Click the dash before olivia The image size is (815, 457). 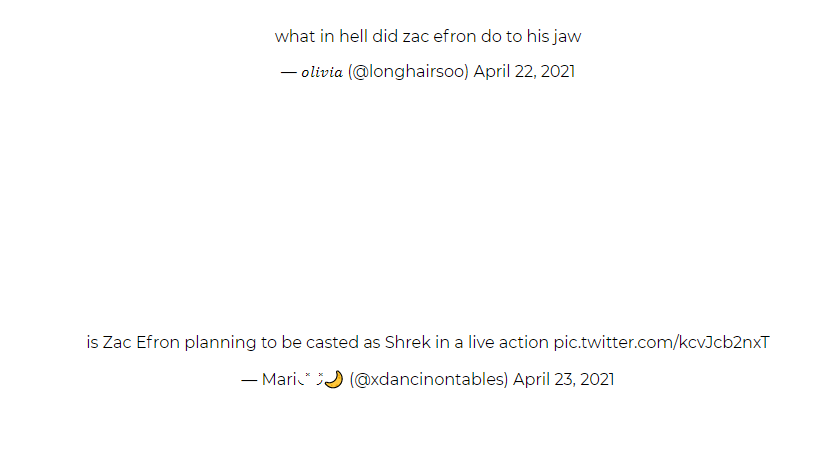click(288, 72)
